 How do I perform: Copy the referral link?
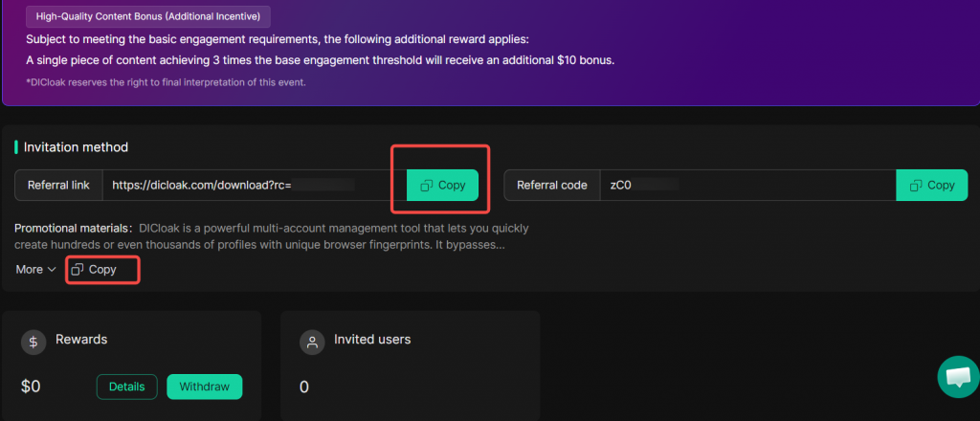coord(442,185)
